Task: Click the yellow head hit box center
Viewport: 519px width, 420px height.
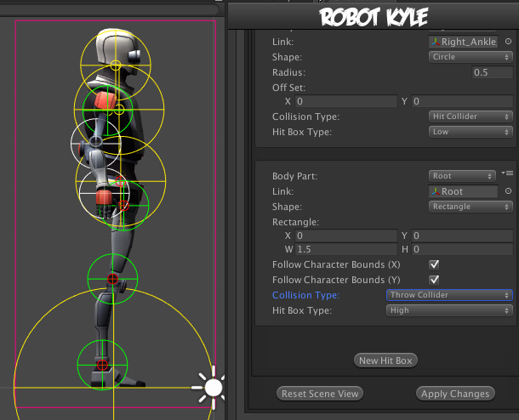Action: [116, 65]
